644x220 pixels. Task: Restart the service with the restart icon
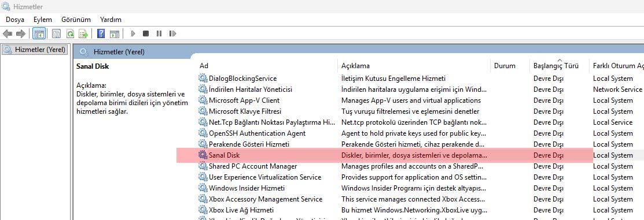coord(172,33)
